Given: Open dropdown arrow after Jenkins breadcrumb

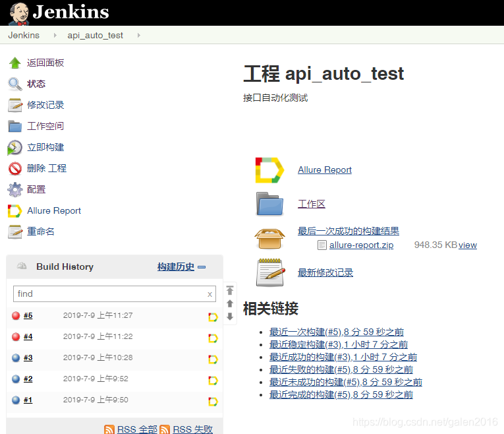Looking at the screenshot, I should pyautogui.click(x=55, y=35).
